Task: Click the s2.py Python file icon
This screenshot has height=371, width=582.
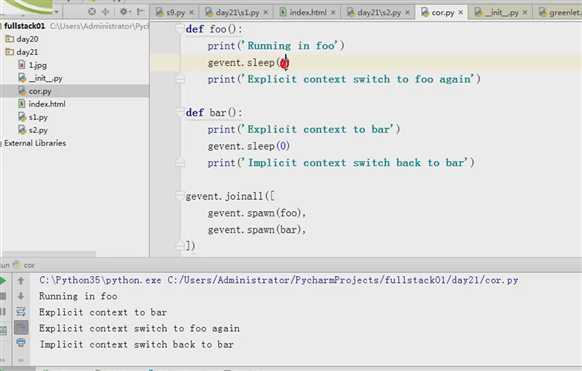Action: click(22, 130)
